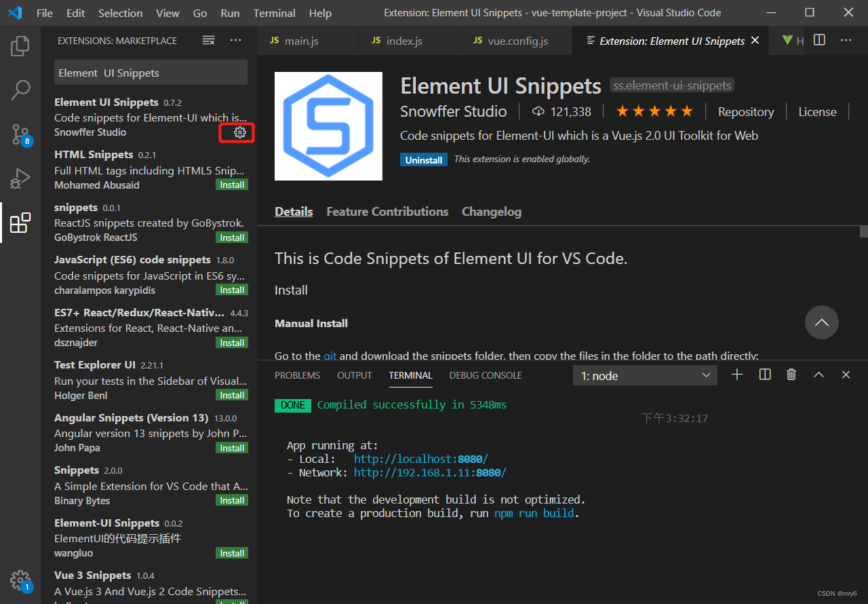Viewport: 868px width, 604px height.
Task: Create a new terminal with plus icon
Action: click(x=737, y=375)
